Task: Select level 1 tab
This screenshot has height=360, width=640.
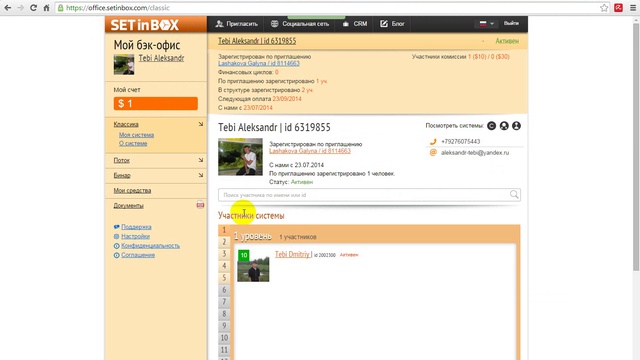Action: click(224, 230)
